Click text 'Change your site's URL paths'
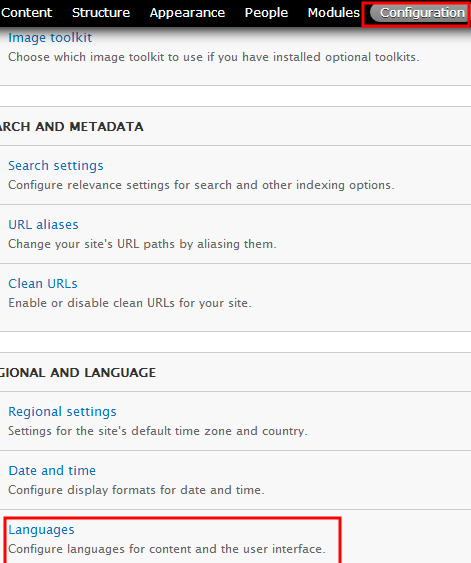Screen dimensions: 471x563 pyautogui.click(x=93, y=244)
